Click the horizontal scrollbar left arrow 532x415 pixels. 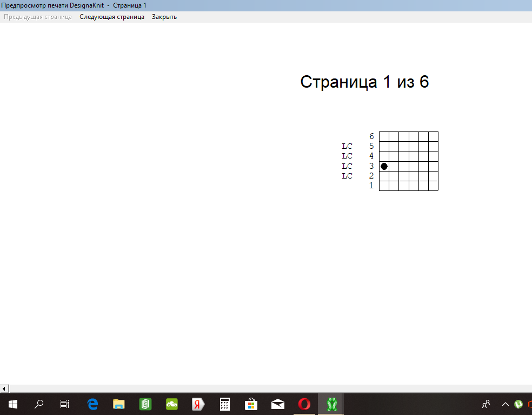(x=4, y=388)
